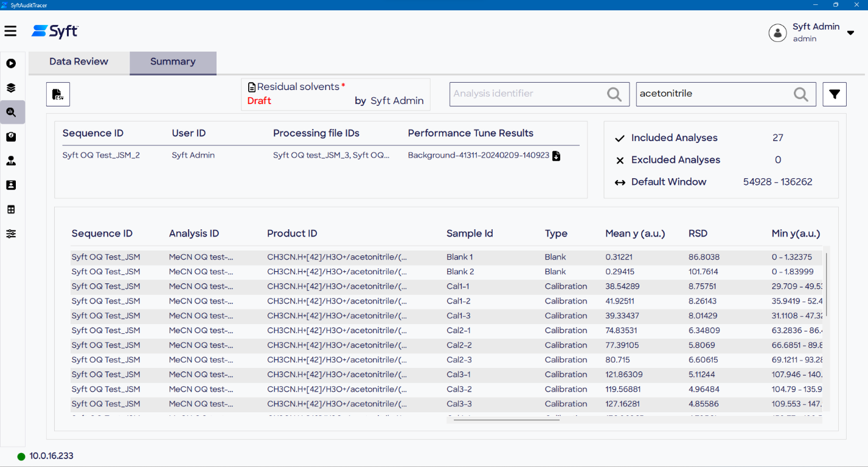Viewport: 868px width, 467px height.
Task: Click the play icon in the sidebar
Action: click(x=11, y=63)
